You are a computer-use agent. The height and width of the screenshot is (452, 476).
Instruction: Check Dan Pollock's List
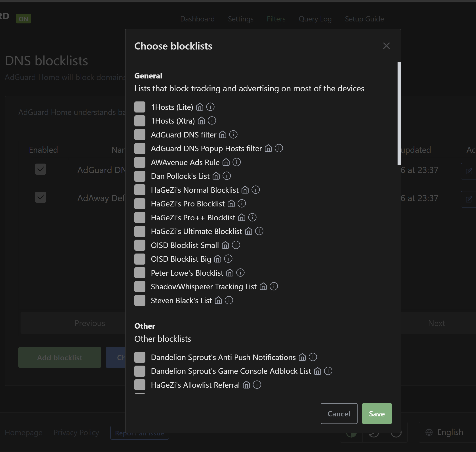pos(140,176)
